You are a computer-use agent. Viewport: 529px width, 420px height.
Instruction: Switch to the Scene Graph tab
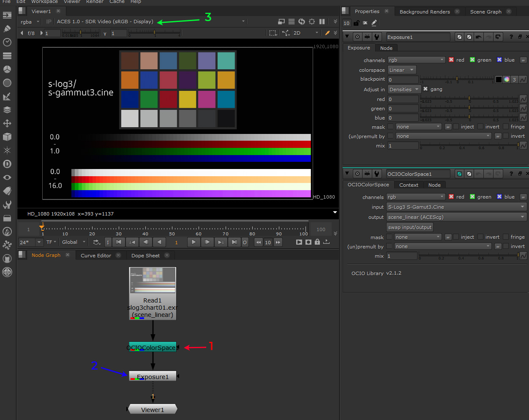pos(486,12)
